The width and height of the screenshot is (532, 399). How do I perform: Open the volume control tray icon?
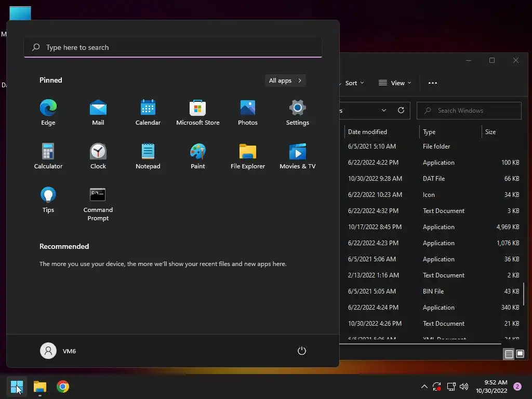pos(464,387)
